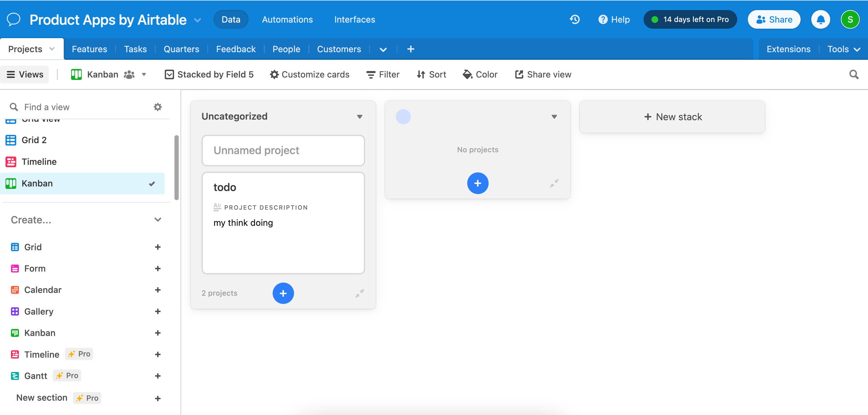Click the Share button
The height and width of the screenshot is (415, 868).
click(774, 20)
